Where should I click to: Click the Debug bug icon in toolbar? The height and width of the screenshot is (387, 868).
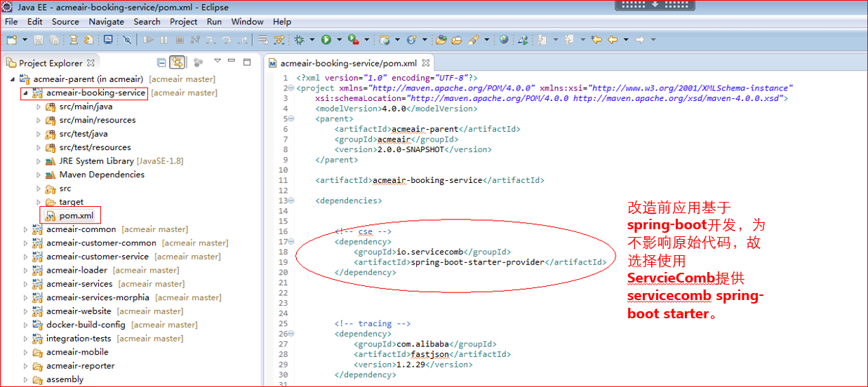click(299, 40)
